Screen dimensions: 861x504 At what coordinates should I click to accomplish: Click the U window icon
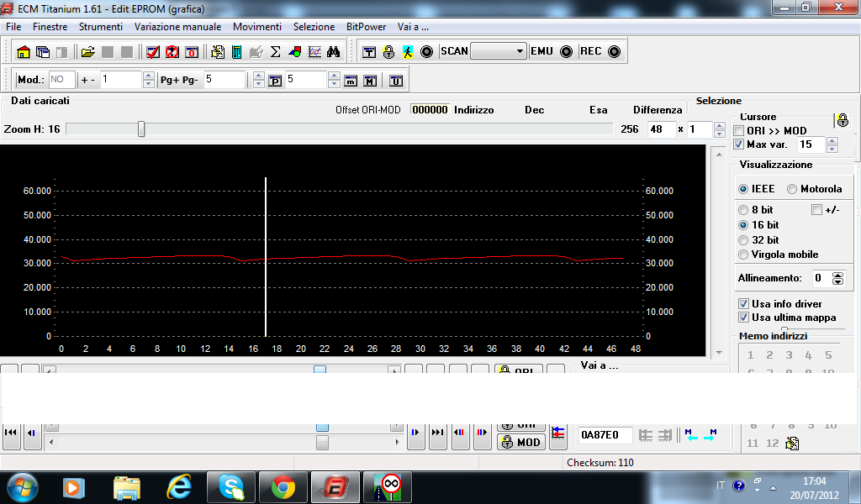pos(396,81)
